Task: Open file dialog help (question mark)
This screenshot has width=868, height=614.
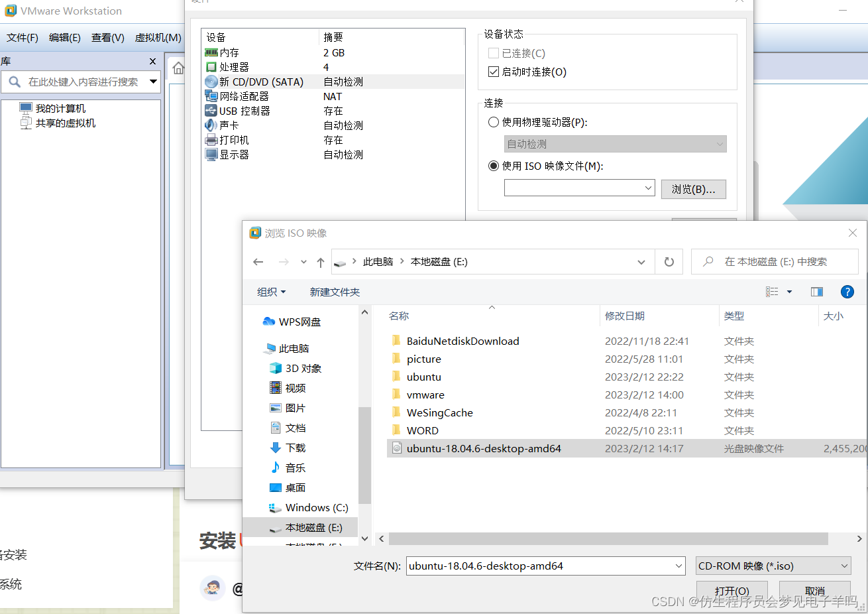Action: [847, 292]
